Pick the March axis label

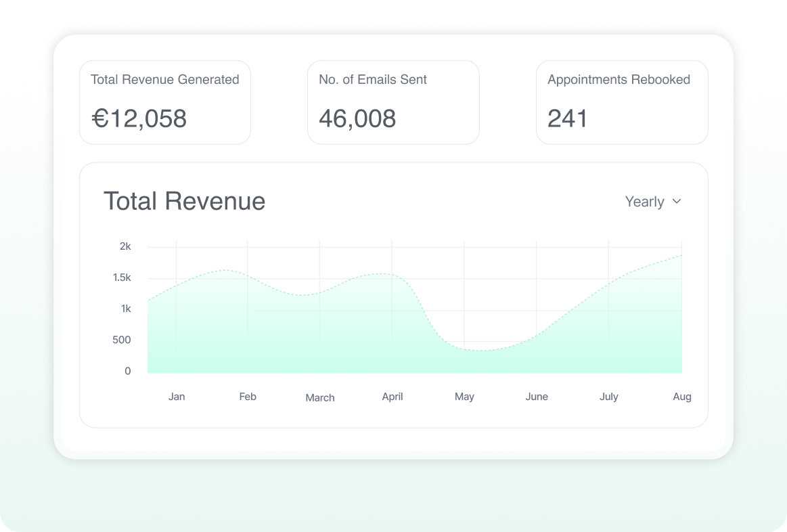(320, 398)
